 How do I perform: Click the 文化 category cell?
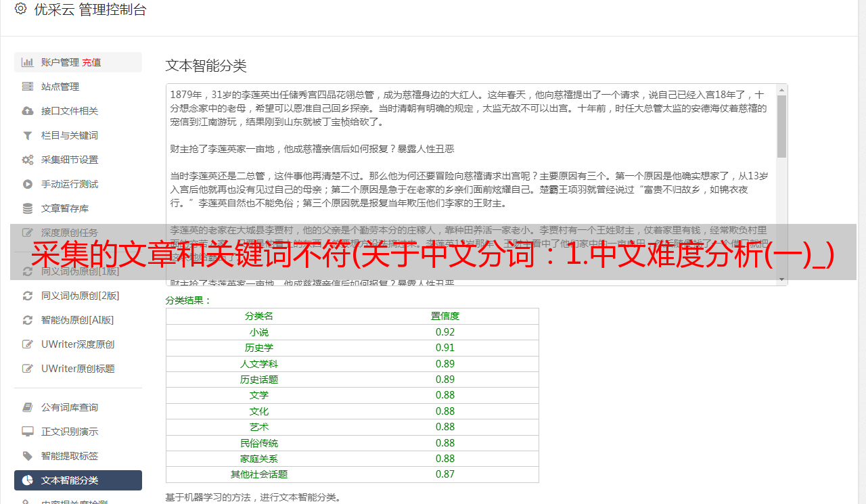pyautogui.click(x=259, y=411)
